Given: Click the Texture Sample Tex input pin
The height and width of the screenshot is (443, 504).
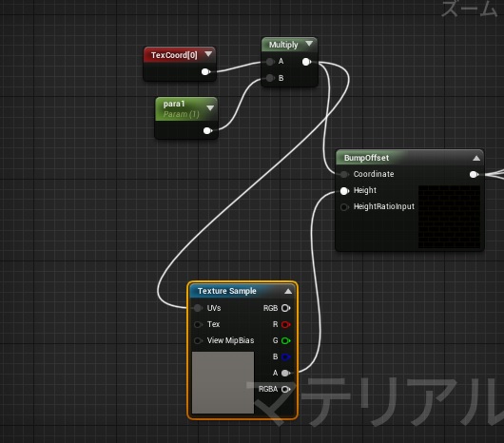Looking at the screenshot, I should click(x=198, y=324).
